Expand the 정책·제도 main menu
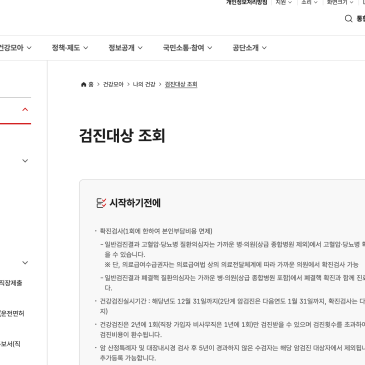 click(70, 48)
